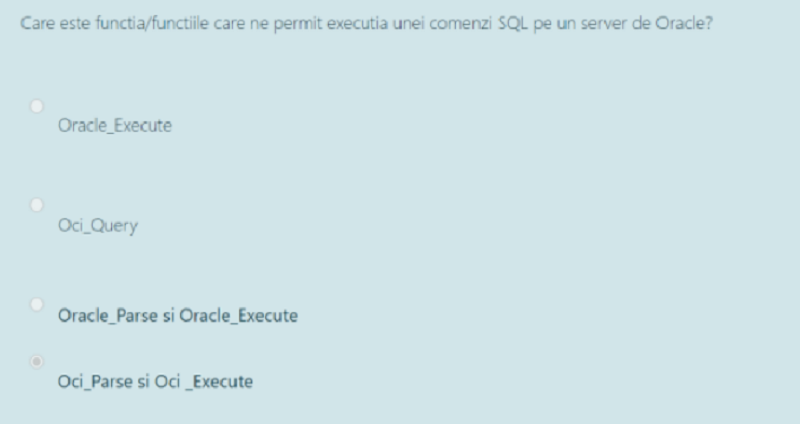Screen dimensions: 800x424
Task: Click 'si' between Oracle_Parse and Oracle_Execute
Action: tap(168, 316)
